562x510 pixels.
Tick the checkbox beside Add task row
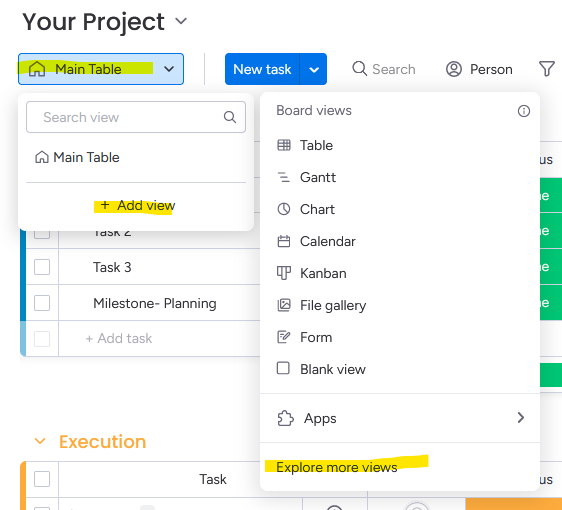click(42, 339)
